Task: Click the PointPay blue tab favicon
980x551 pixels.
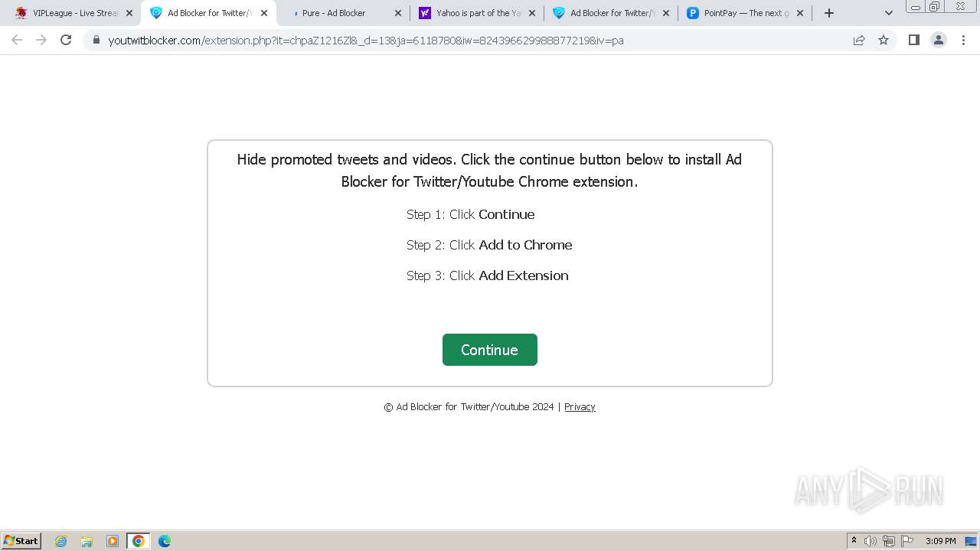Action: click(693, 13)
